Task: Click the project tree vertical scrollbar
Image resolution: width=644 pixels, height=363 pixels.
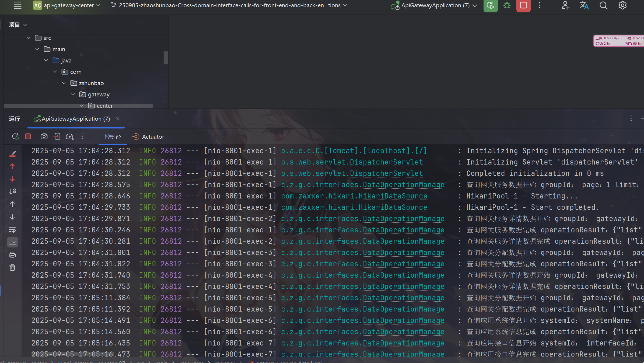Action: point(166,58)
